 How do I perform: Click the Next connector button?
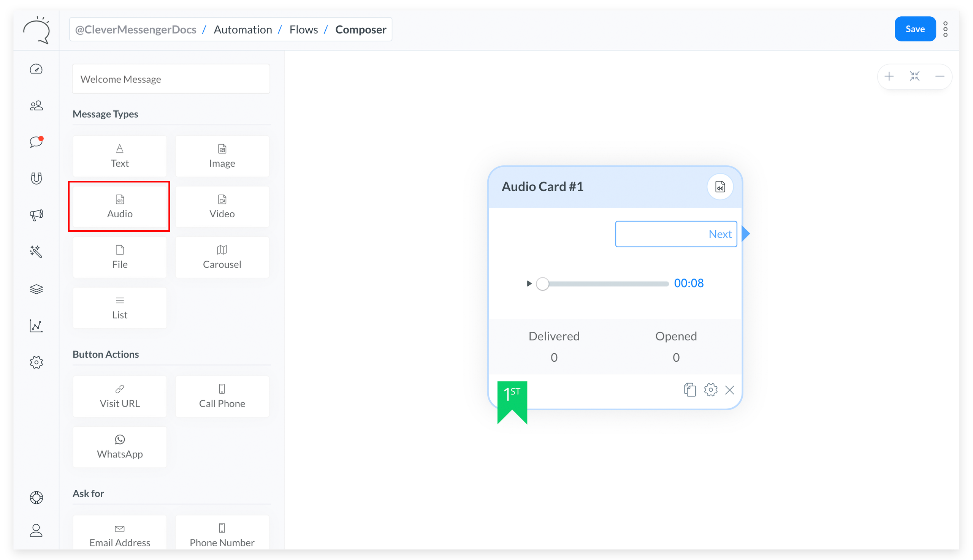click(676, 234)
